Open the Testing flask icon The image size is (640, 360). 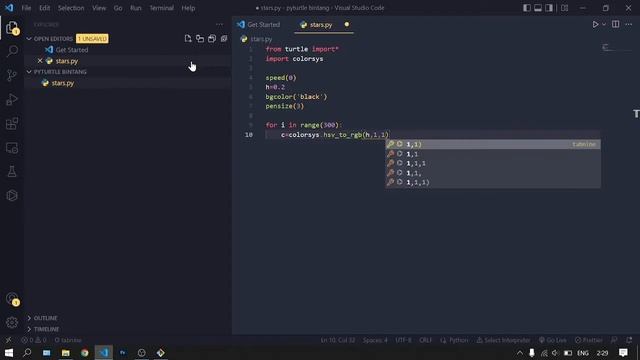tap(12, 171)
